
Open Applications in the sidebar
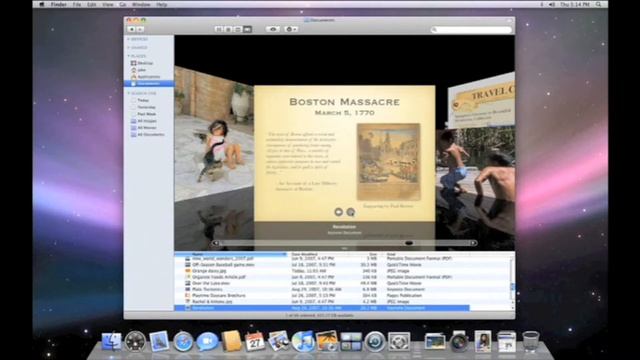pos(145,77)
